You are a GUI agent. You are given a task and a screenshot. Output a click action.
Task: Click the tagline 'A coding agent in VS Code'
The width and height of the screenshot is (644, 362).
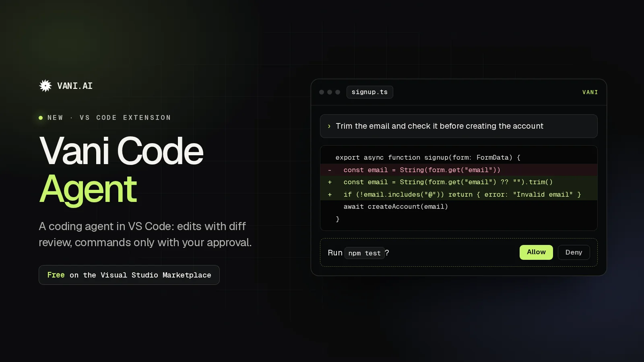[x=145, y=234]
